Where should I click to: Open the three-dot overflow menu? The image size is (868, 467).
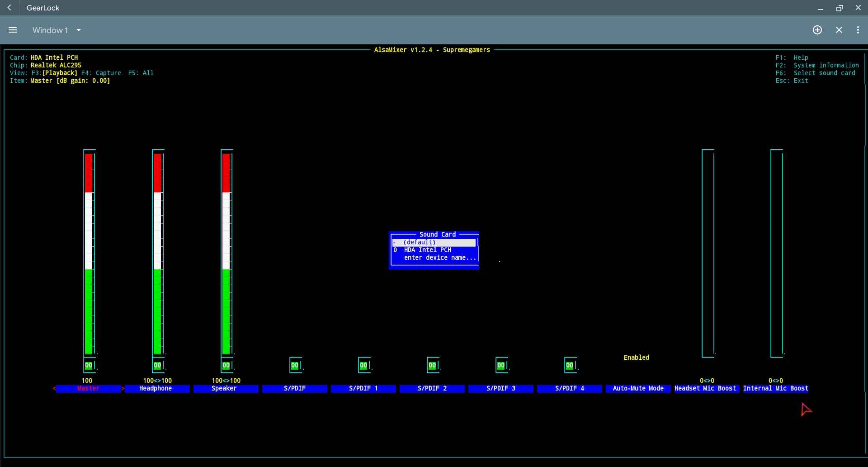[x=858, y=30]
